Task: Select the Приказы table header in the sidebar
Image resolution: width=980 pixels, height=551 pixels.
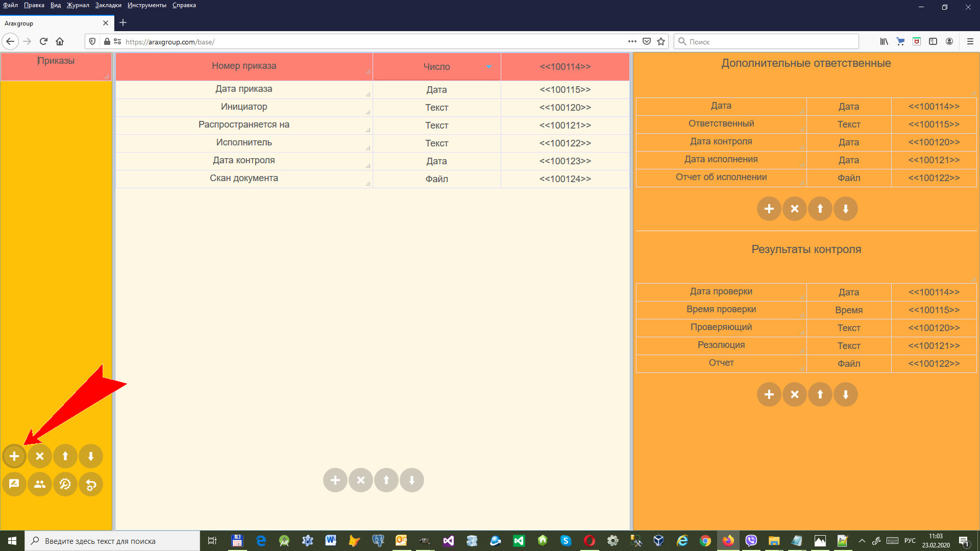Action: point(56,61)
